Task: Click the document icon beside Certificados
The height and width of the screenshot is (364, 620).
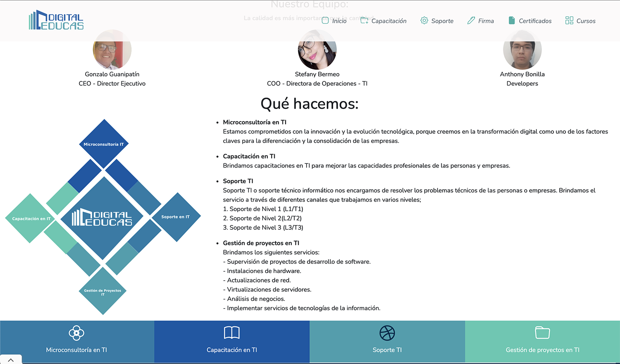Action: click(511, 21)
